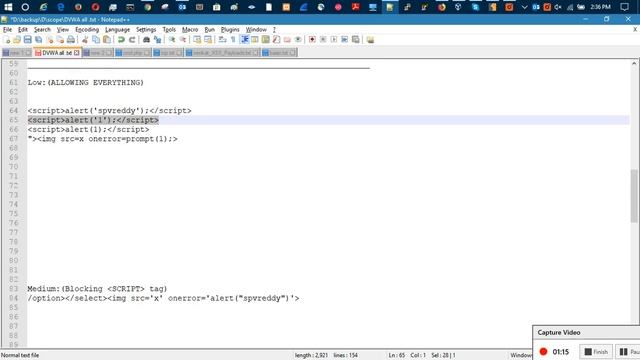
Task: Show hidden system tray icons chevron
Action: (524, 7)
